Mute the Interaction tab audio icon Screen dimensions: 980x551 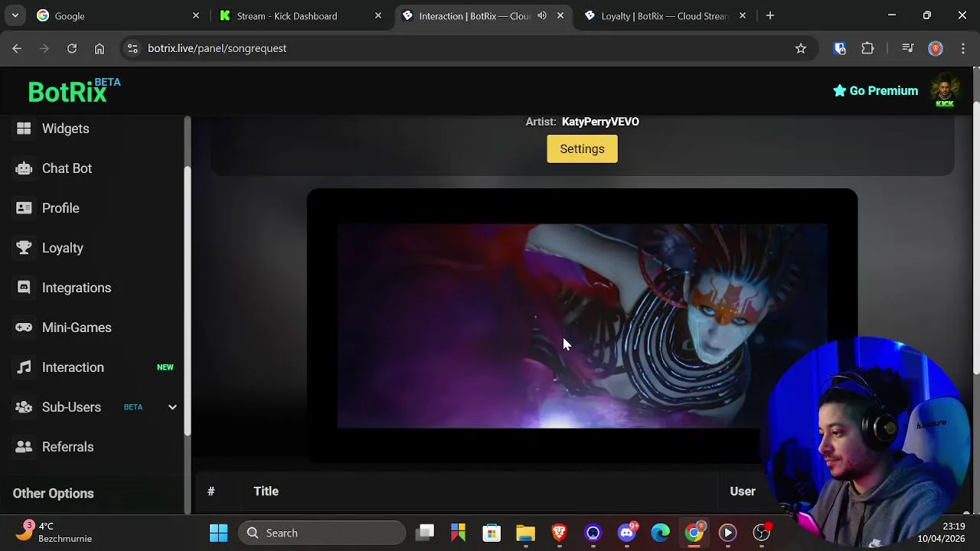tap(542, 15)
